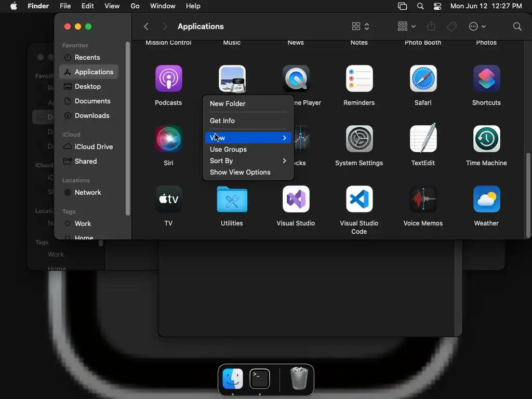Open the Podcasts app icon

[x=169, y=79]
